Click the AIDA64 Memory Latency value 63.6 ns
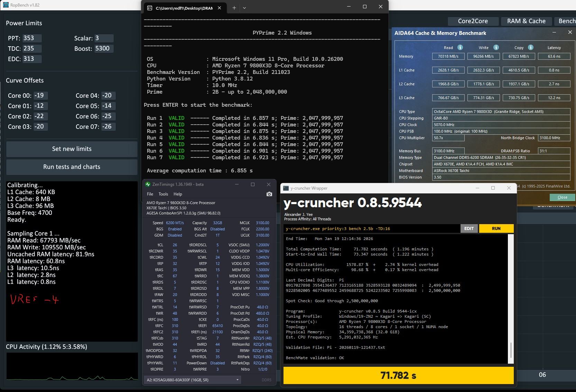 (x=554, y=56)
